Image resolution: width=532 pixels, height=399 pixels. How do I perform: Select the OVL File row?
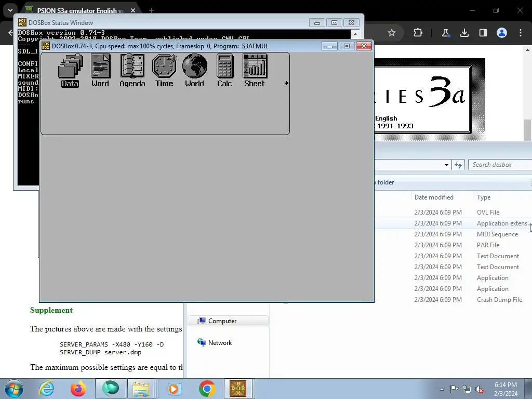point(453,212)
